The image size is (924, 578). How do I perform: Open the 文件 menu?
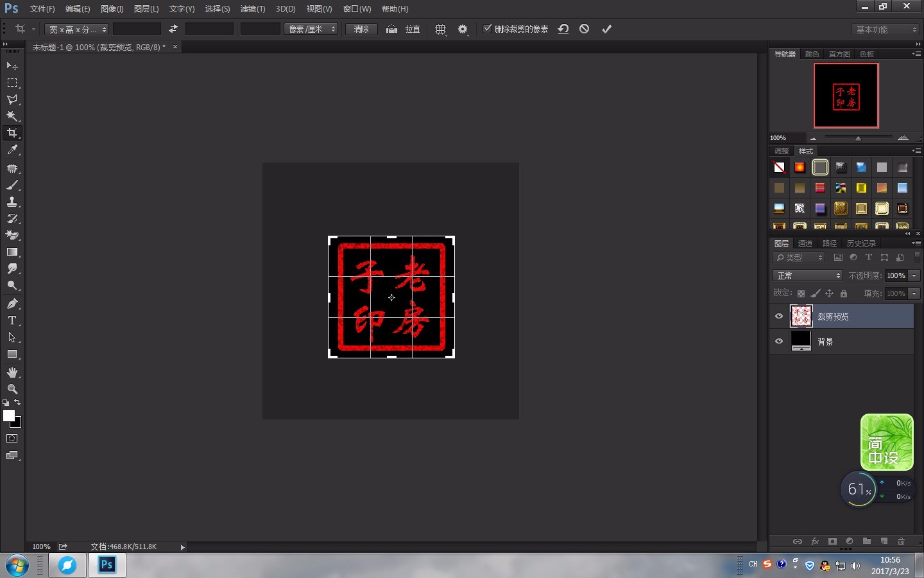(42, 9)
